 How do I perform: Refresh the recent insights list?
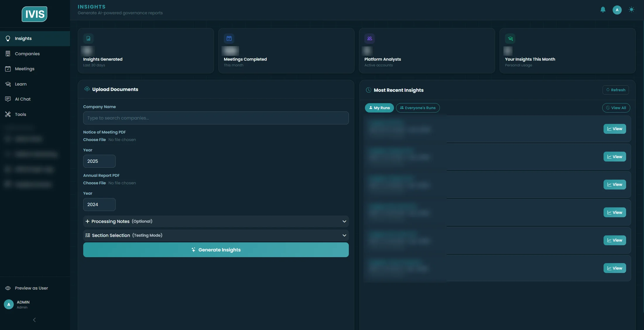[x=616, y=90]
